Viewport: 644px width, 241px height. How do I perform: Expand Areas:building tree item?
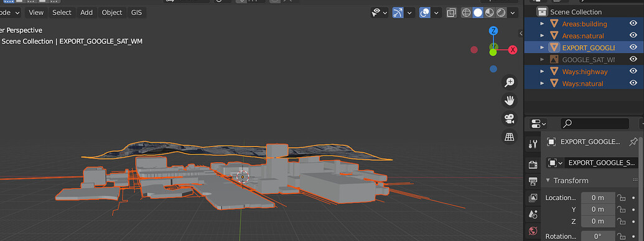[x=542, y=24]
